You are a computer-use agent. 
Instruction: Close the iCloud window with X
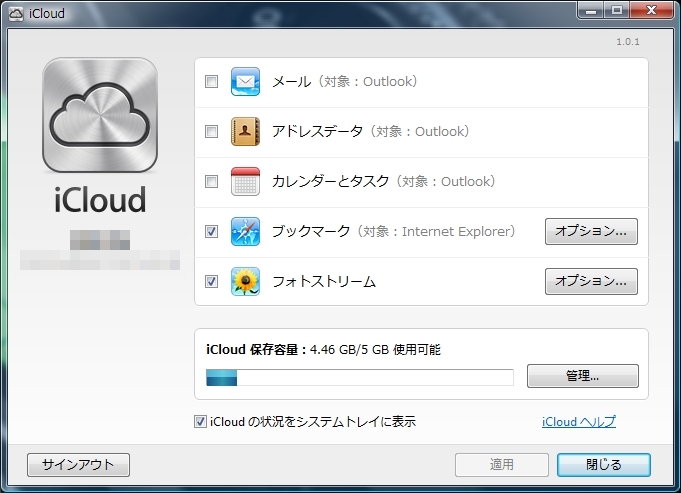pos(651,10)
